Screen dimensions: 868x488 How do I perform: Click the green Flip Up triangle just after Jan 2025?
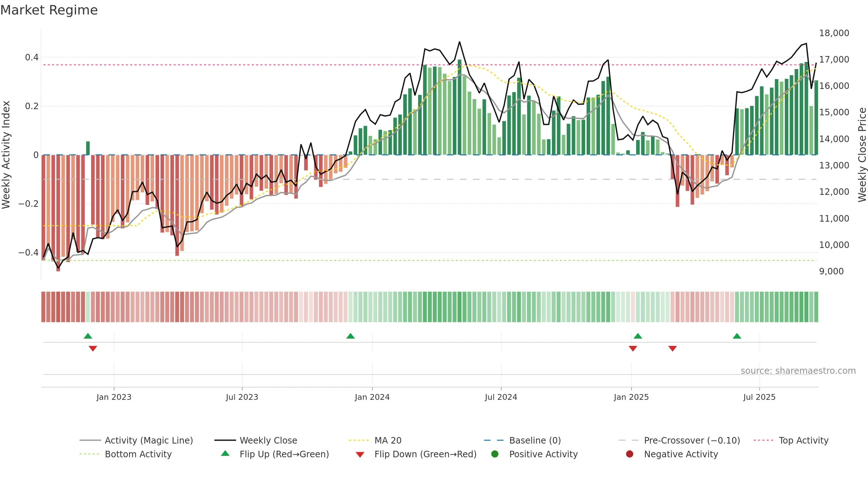638,336
